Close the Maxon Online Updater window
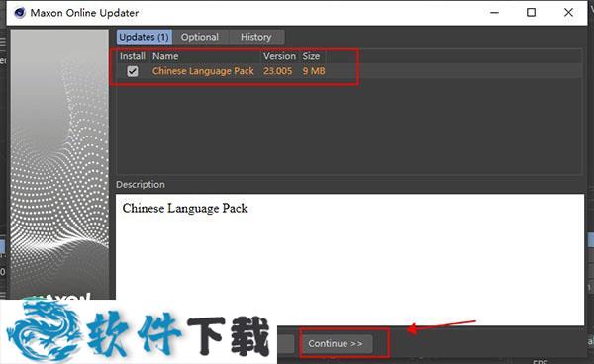This screenshot has width=594, height=364. point(568,13)
